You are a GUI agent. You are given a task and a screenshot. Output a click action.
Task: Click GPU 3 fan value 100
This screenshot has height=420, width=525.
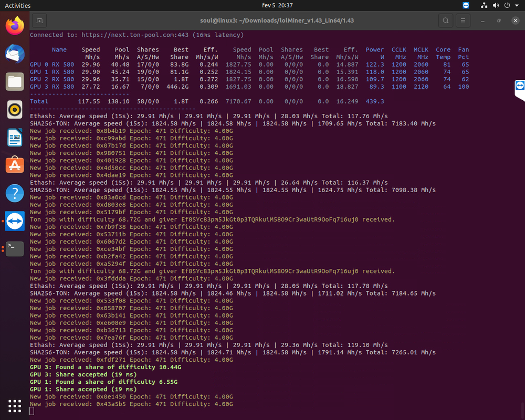tap(464, 87)
